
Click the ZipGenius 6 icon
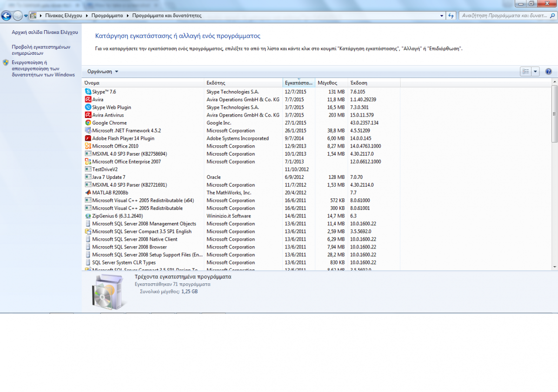(x=88, y=216)
